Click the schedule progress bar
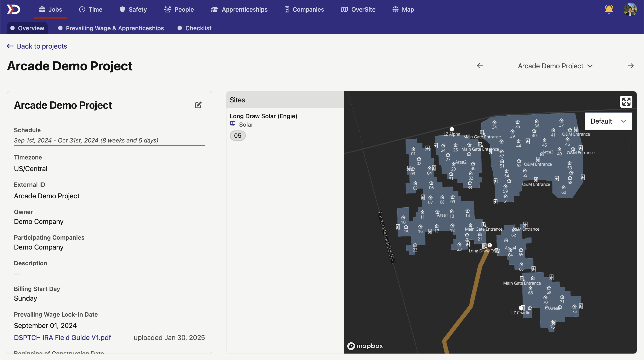Screen dimensions: 644x360 pos(109,146)
